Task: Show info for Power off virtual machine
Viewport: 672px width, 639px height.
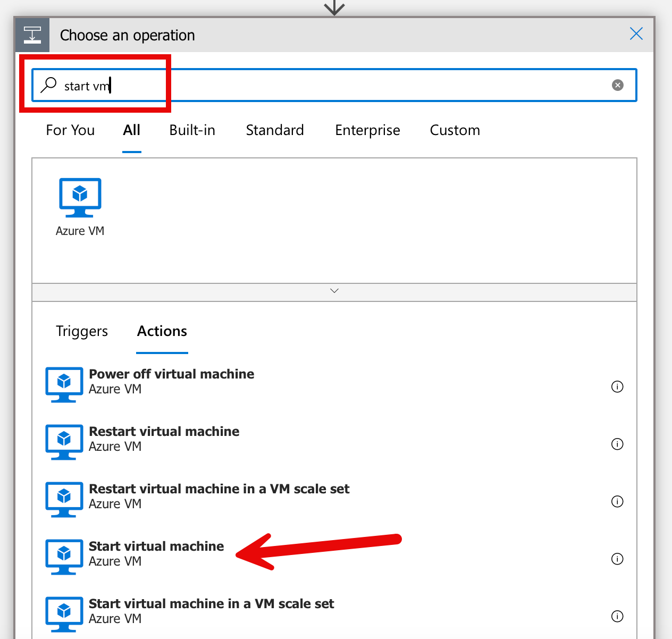Action: 617,386
